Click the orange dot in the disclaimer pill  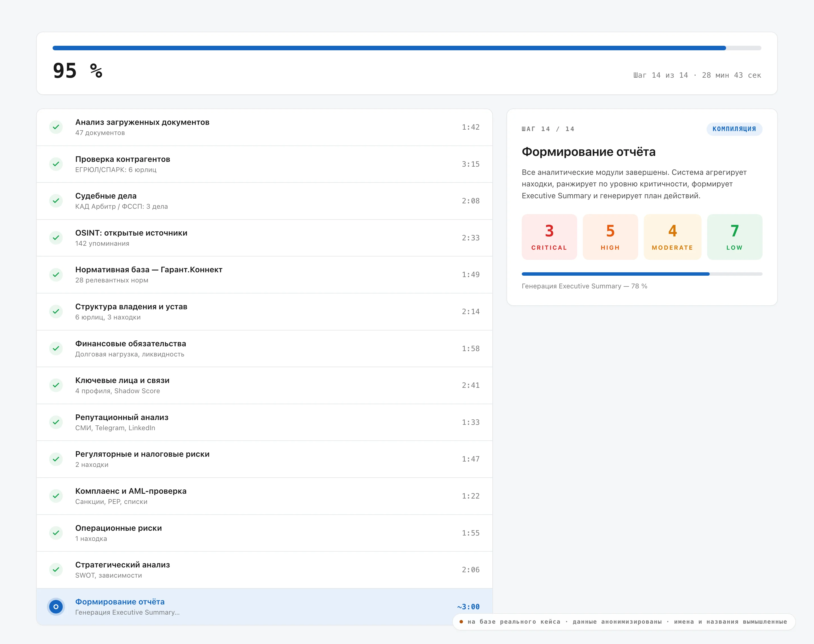tap(461, 622)
